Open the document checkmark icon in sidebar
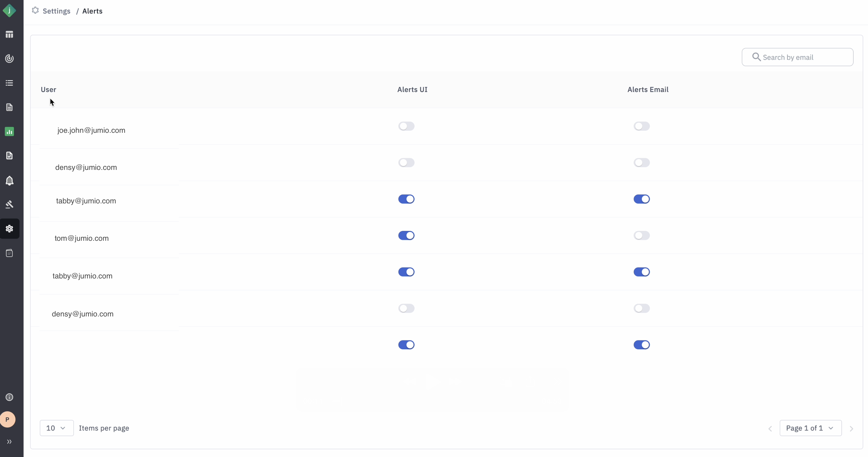The height and width of the screenshot is (457, 868). [x=10, y=156]
